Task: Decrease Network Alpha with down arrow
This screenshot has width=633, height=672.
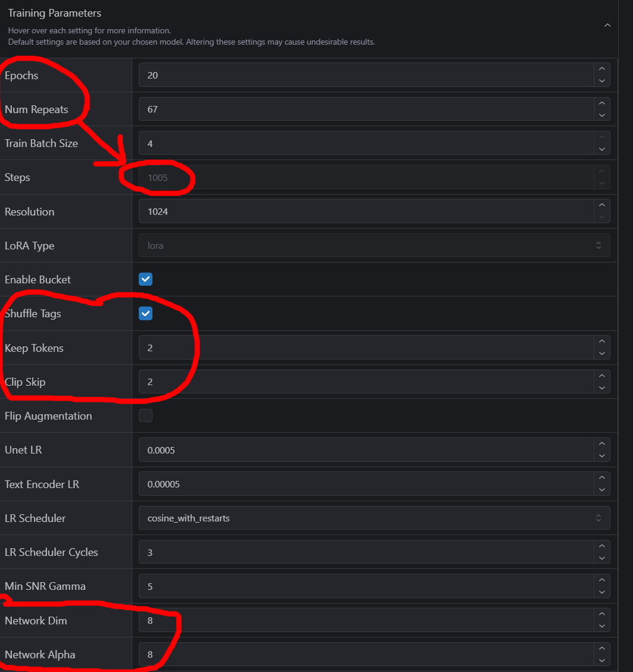Action: pos(601,661)
